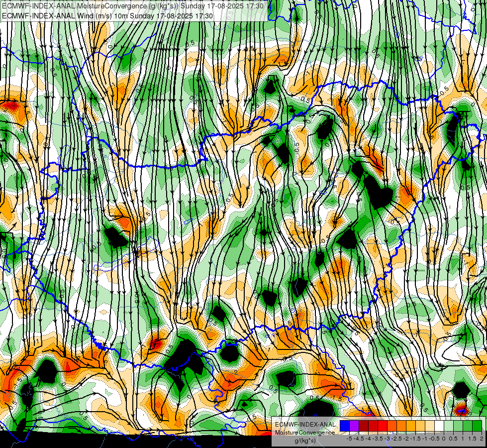Click the MoistureConvergence title line at top
This screenshot has height=448, width=487.
point(133,6)
